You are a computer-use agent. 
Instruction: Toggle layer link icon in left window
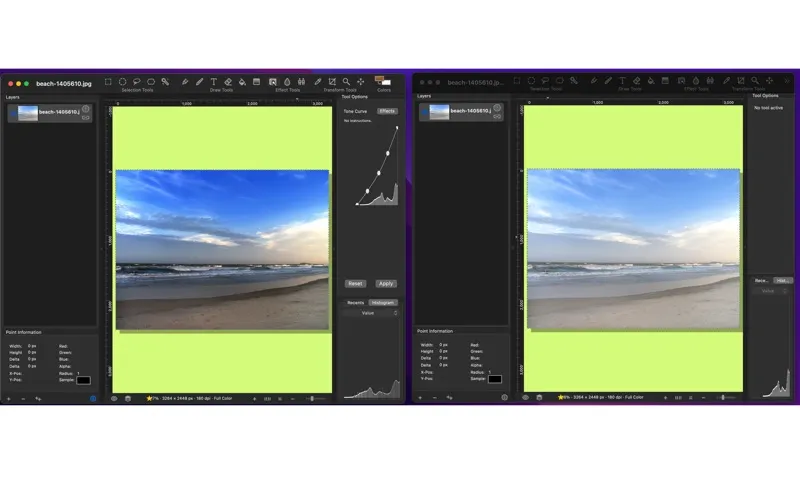tap(86, 118)
